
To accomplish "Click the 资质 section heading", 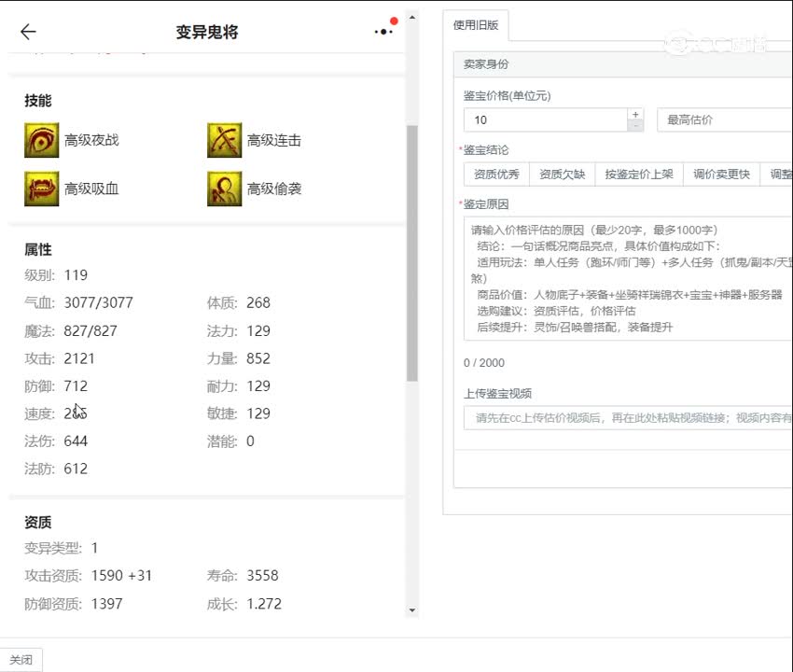I will [38, 523].
